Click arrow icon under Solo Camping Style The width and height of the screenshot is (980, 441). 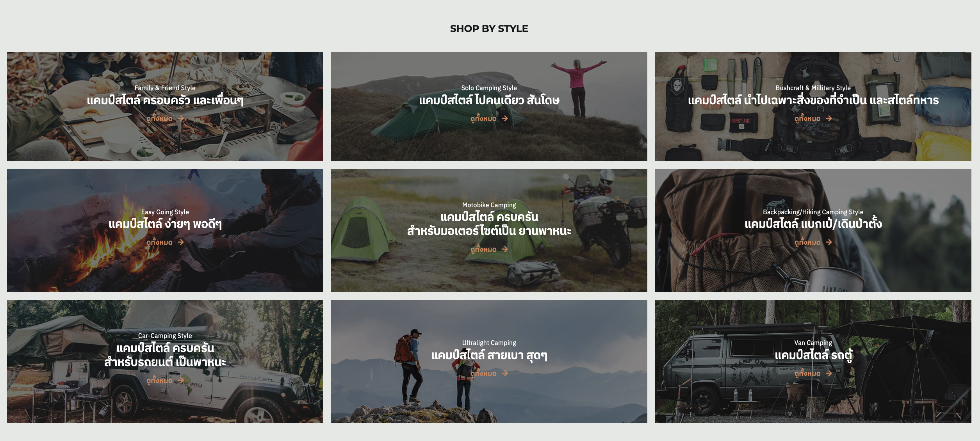(505, 118)
